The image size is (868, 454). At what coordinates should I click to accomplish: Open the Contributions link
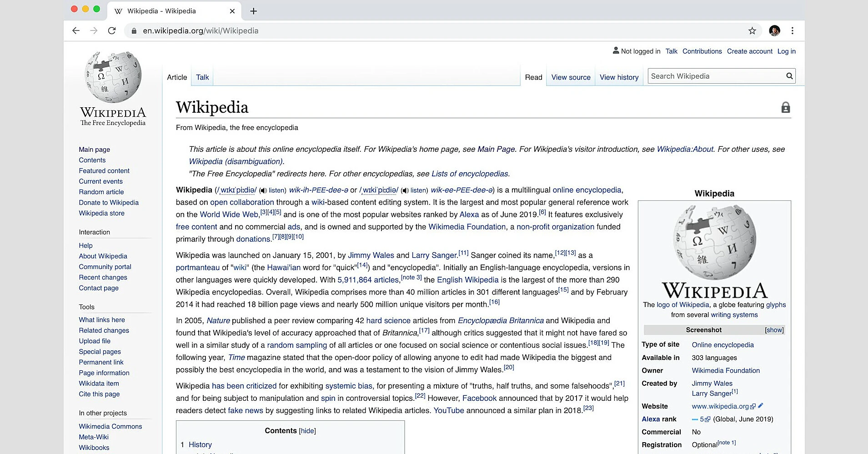pyautogui.click(x=702, y=51)
